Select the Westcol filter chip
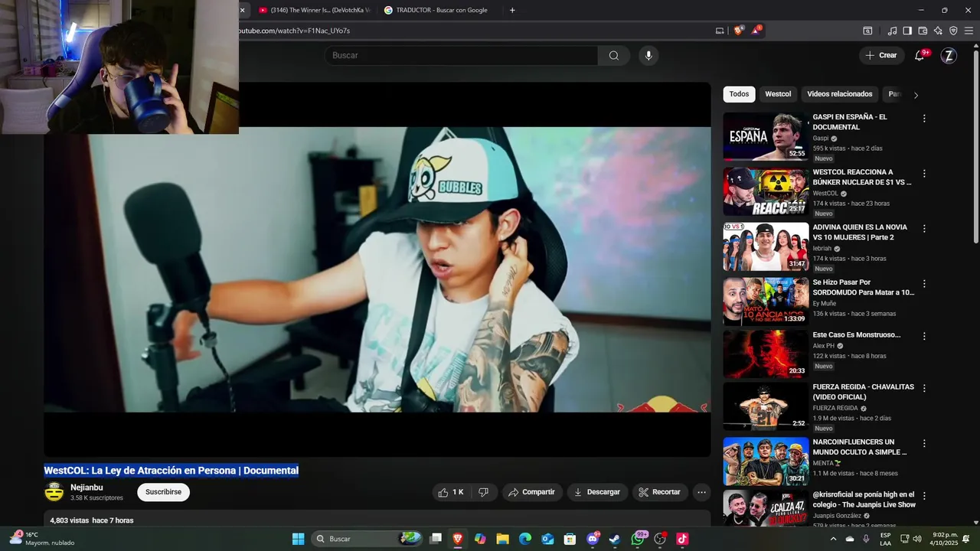This screenshot has height=551, width=980. point(778,94)
